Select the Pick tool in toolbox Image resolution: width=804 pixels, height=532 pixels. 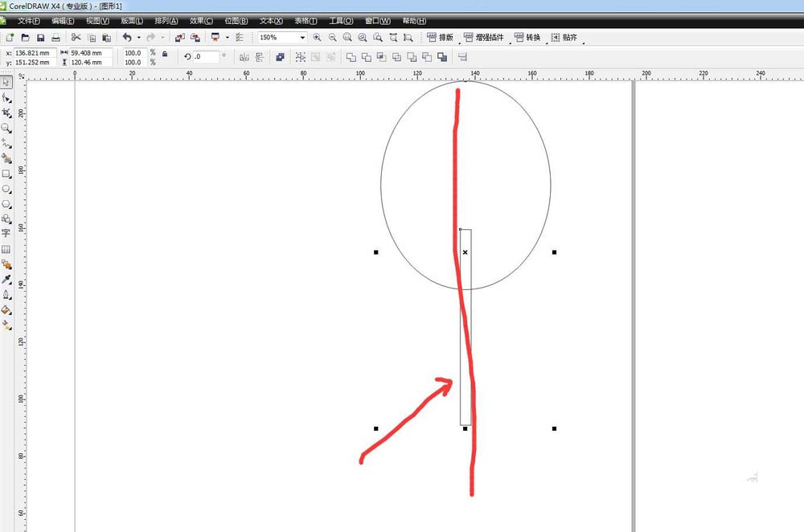click(x=6, y=82)
